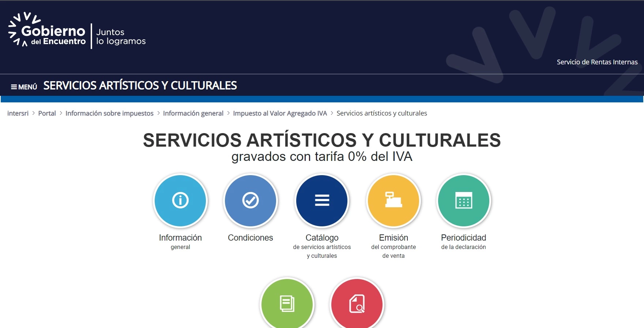The height and width of the screenshot is (328, 644).
Task: Click 'de la declaración' caption
Action: pyautogui.click(x=464, y=247)
